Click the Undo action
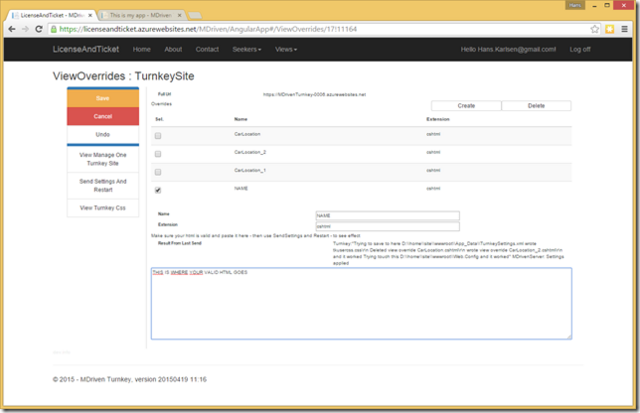 pos(103,134)
